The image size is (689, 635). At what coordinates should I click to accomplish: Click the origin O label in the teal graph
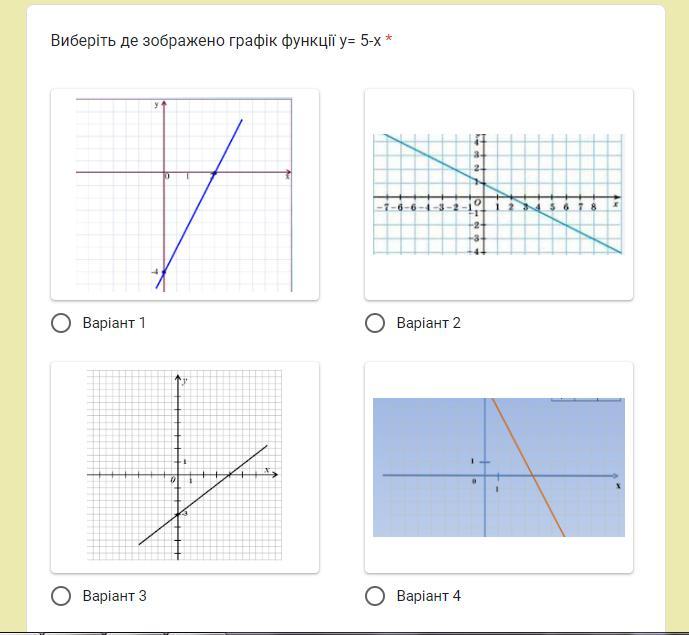coord(478,203)
